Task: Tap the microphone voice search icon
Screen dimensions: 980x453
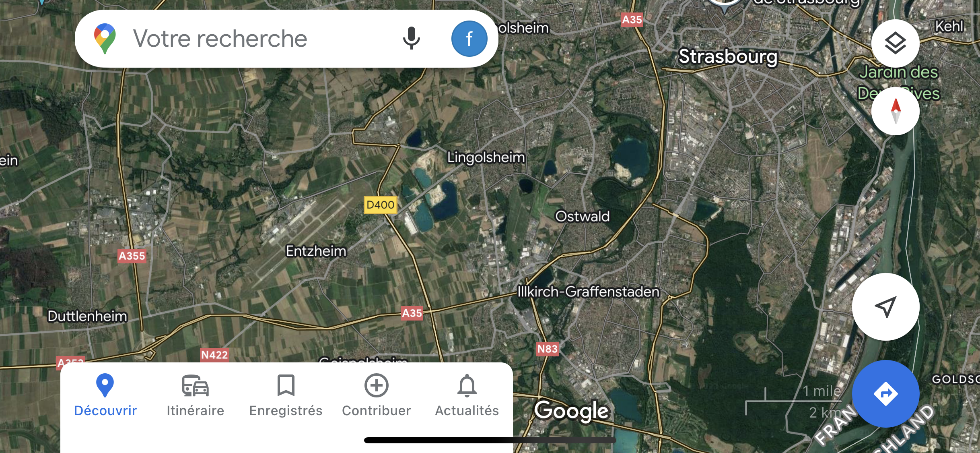Action: tap(411, 39)
